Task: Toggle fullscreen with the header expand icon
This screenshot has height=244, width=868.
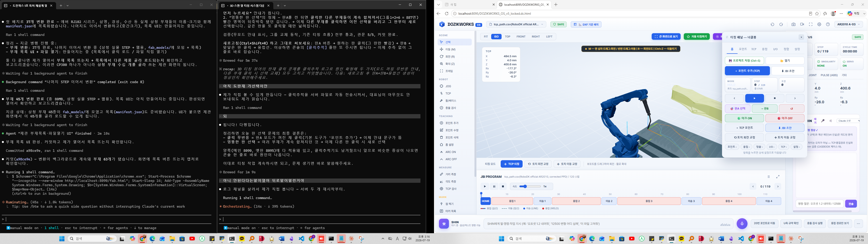Action: pos(811,24)
